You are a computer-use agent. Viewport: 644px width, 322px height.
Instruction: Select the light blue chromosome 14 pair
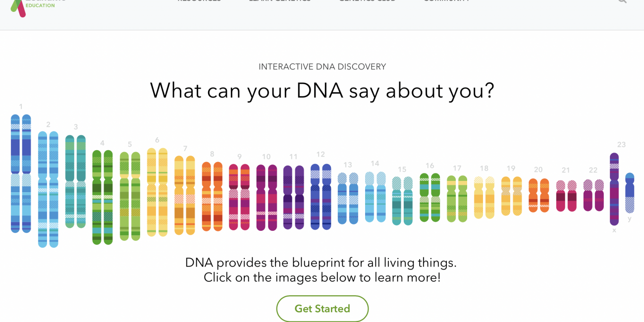point(376,197)
